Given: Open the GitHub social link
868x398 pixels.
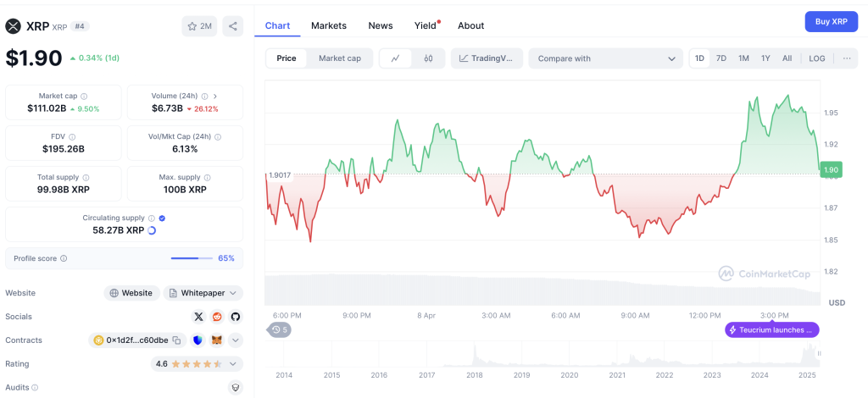Looking at the screenshot, I should pyautogui.click(x=236, y=317).
